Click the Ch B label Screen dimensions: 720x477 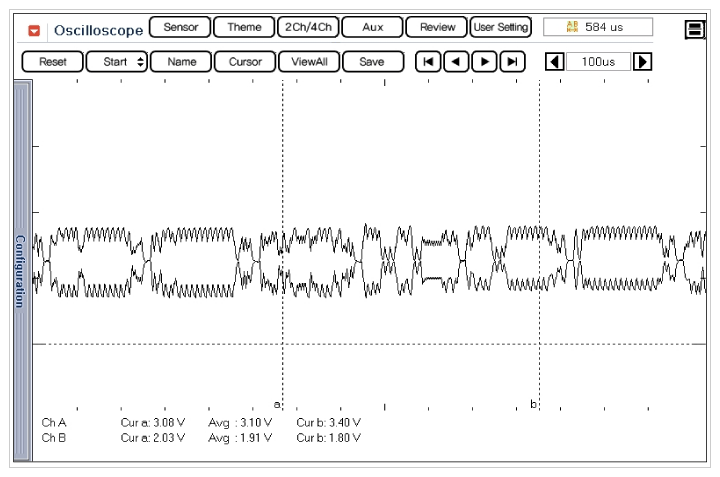(x=54, y=438)
